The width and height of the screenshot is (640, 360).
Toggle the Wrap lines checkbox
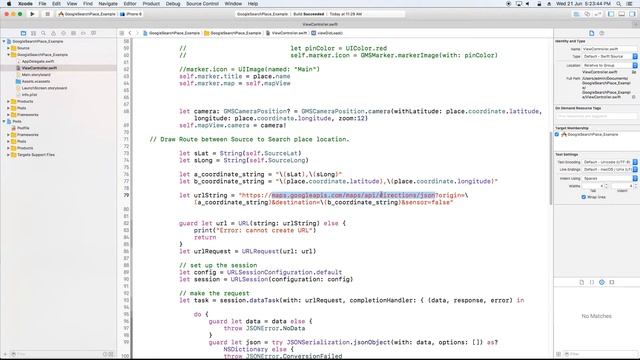coord(584,197)
